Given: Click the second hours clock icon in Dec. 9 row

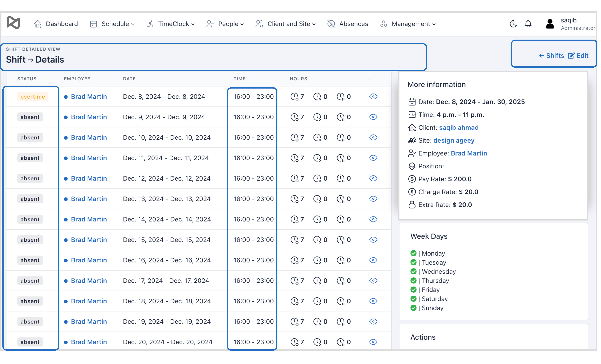Looking at the screenshot, I should click(x=317, y=117).
